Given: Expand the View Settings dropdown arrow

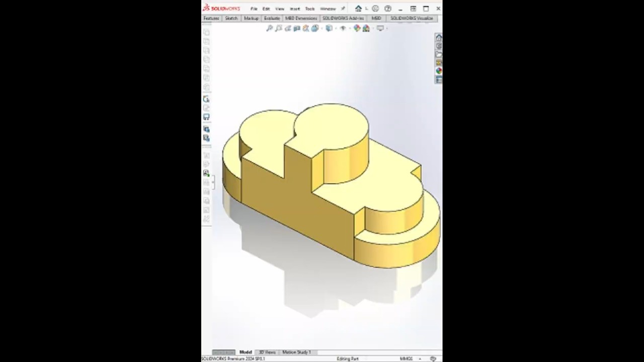Looking at the screenshot, I should point(387,29).
